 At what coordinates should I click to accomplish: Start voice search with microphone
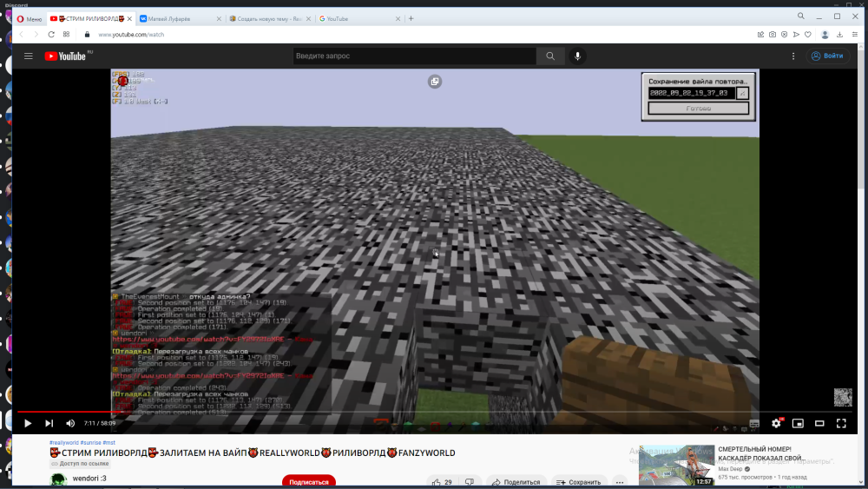coord(577,56)
